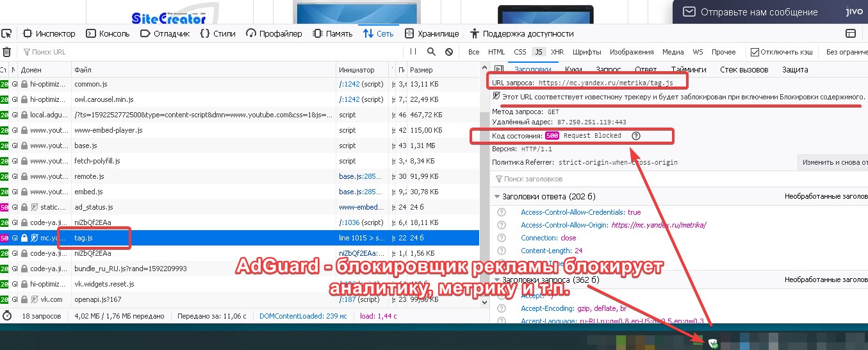This screenshot has width=868, height=350.
Task: Filter requests by Изображения
Action: tap(632, 52)
